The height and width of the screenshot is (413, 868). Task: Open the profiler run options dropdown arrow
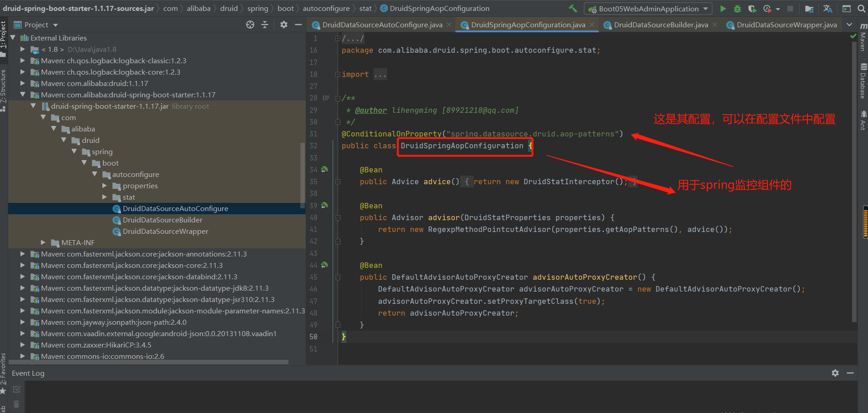pyautogui.click(x=778, y=9)
